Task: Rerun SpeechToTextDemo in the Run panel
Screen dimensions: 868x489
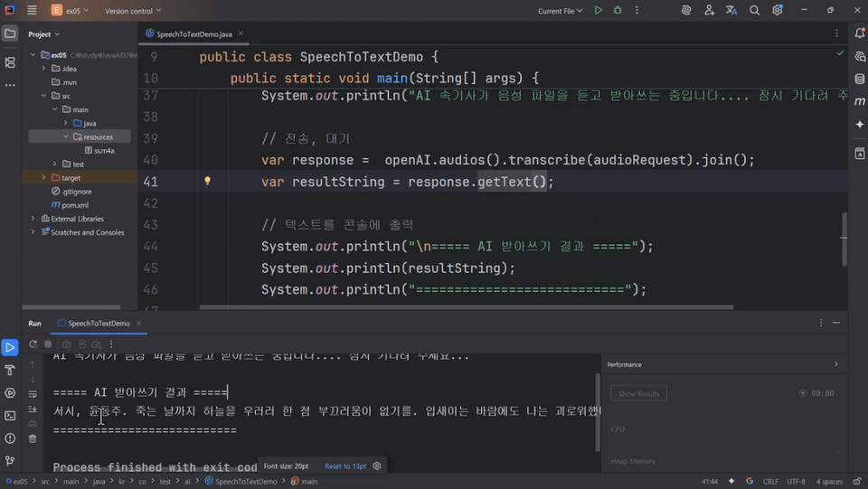Action: (33, 344)
